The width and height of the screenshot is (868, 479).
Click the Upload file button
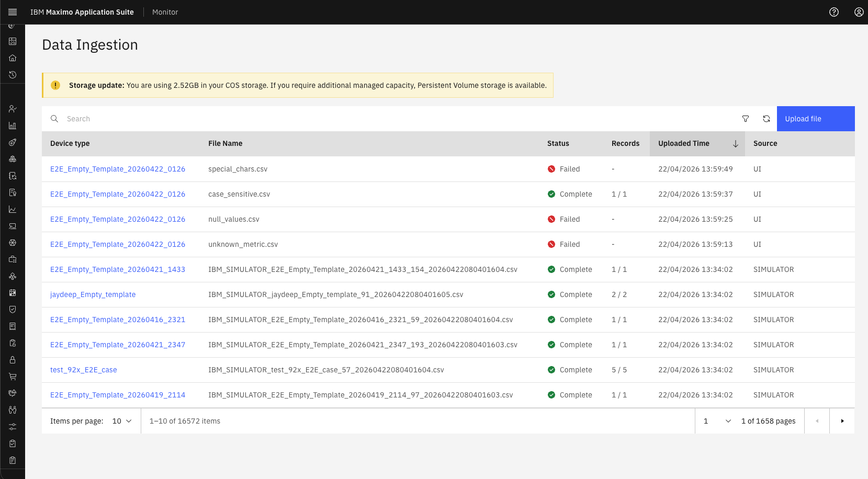click(x=816, y=119)
